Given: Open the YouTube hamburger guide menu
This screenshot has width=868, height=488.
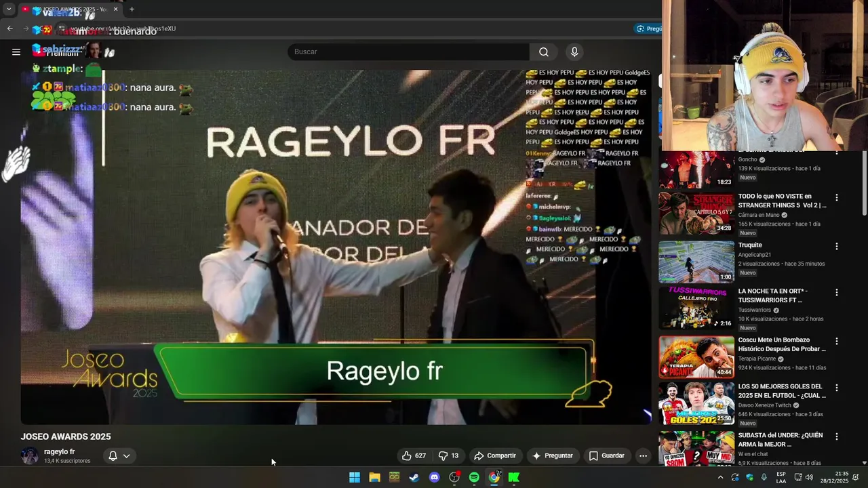Looking at the screenshot, I should click(x=16, y=52).
